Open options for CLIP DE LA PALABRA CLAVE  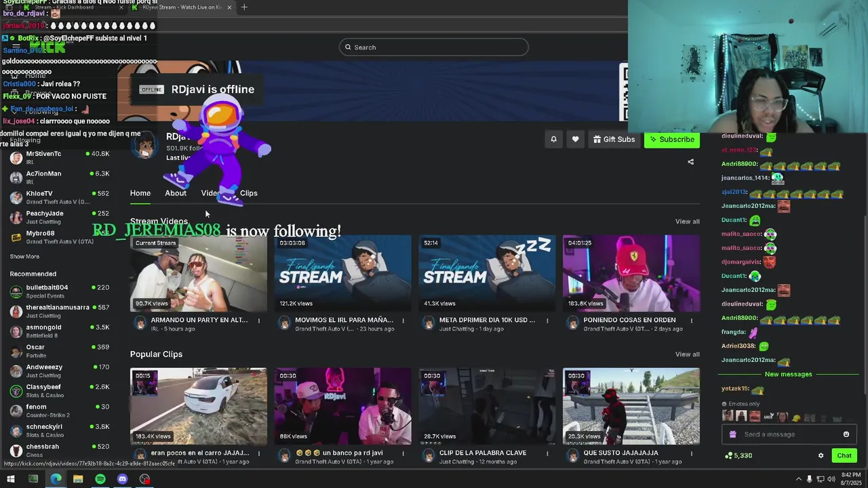tap(547, 453)
